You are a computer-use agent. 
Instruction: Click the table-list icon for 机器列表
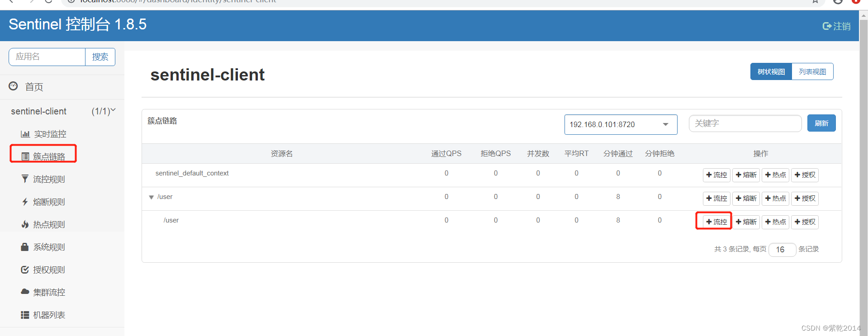click(25, 315)
